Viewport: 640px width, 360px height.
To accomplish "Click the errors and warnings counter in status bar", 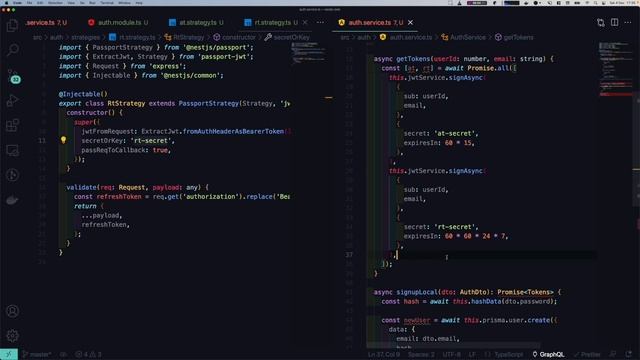I will [x=88, y=354].
